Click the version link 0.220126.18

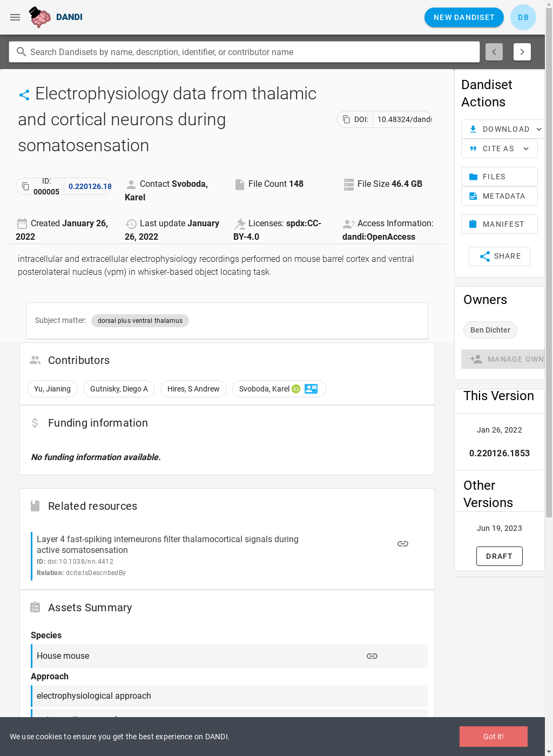pos(90,186)
